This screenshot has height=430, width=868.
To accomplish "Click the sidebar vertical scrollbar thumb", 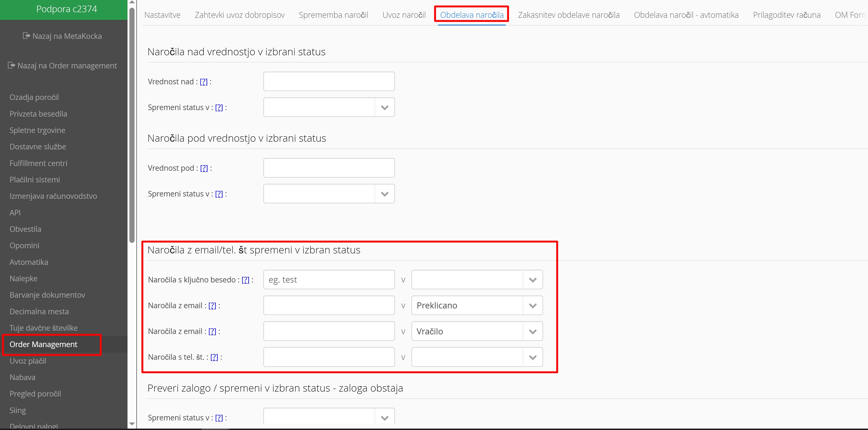I will click(x=132, y=125).
